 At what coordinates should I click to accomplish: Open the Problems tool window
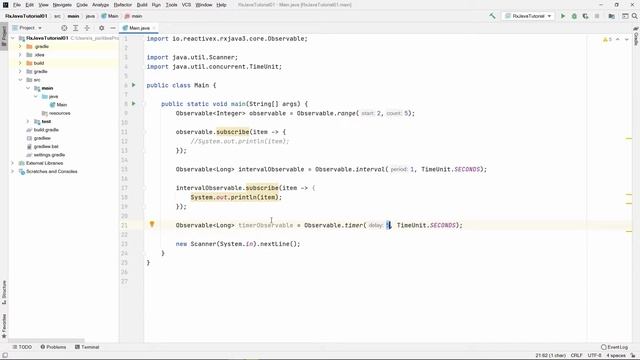[53, 347]
